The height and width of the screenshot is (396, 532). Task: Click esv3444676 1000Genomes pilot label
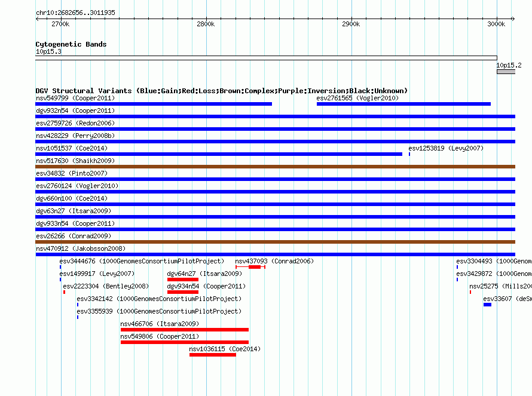coord(142,261)
